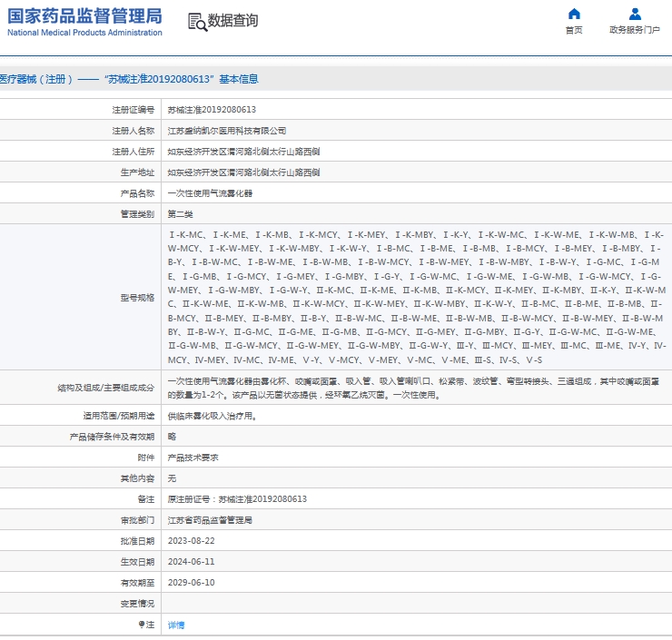Viewport: 672px width, 640px height.
Task: Click the 注 label in the last row
Action: pos(146,625)
